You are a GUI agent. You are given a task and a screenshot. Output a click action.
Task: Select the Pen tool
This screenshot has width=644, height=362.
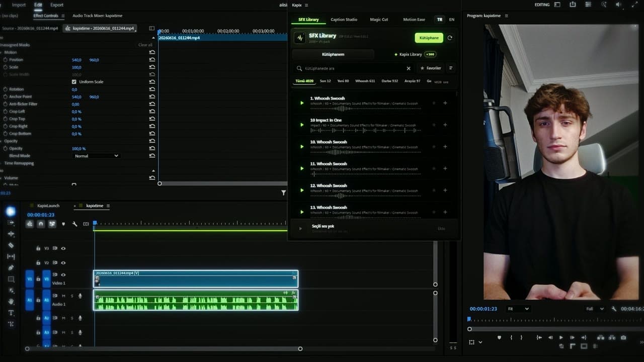11,267
